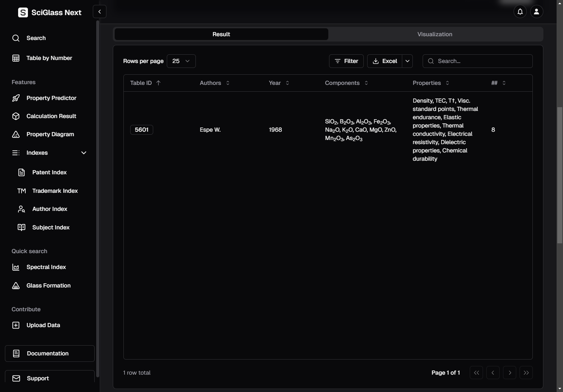Open Property Predictor rocket icon
The width and height of the screenshot is (563, 392).
tap(16, 98)
